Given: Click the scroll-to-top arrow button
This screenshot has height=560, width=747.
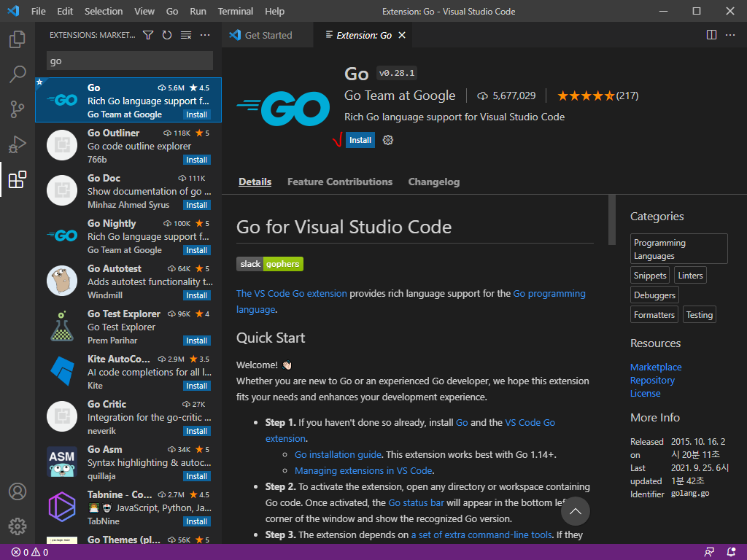Looking at the screenshot, I should (575, 511).
